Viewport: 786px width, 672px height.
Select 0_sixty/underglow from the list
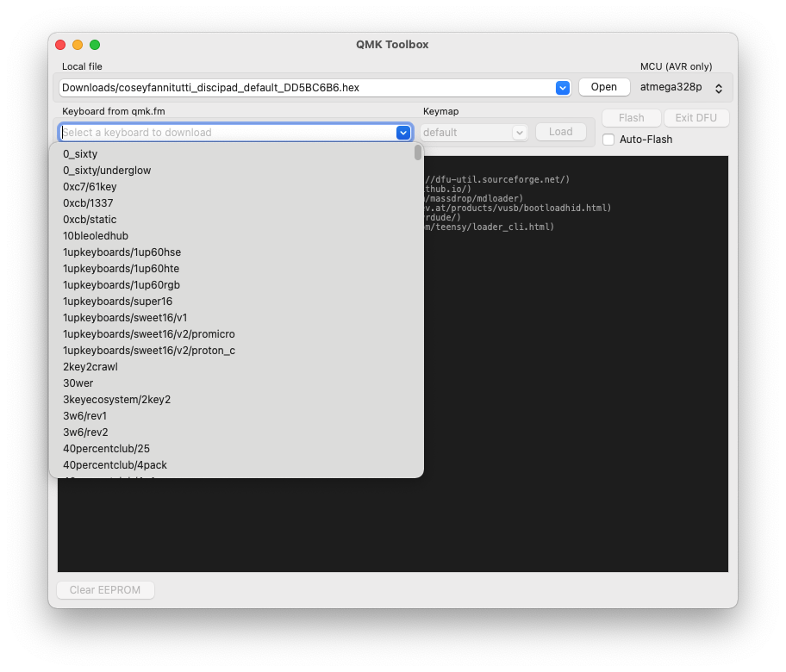coord(236,171)
